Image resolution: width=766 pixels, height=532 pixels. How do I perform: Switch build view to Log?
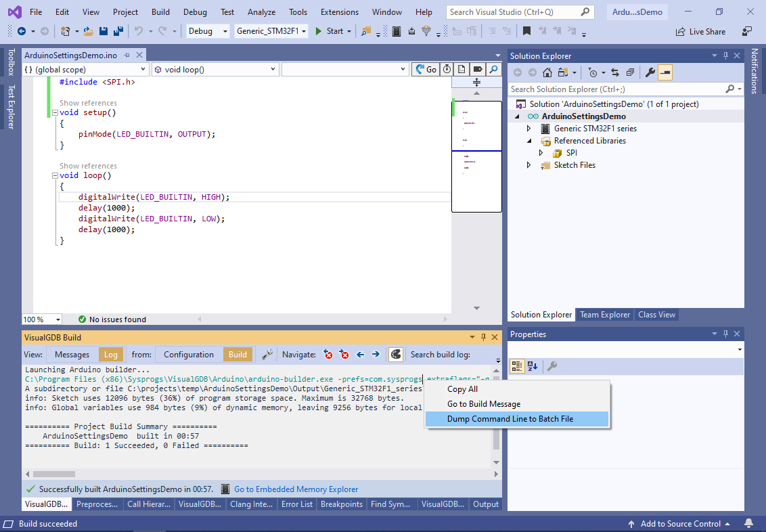tap(111, 355)
